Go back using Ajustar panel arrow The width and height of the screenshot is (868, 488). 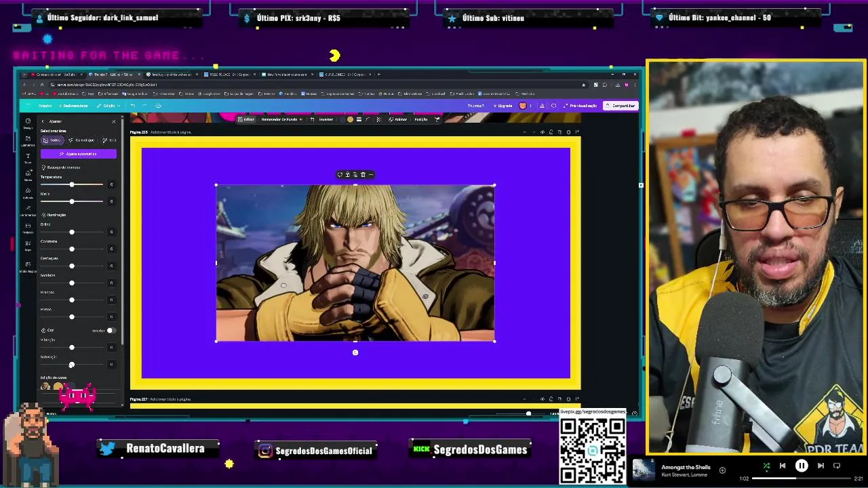coord(43,121)
